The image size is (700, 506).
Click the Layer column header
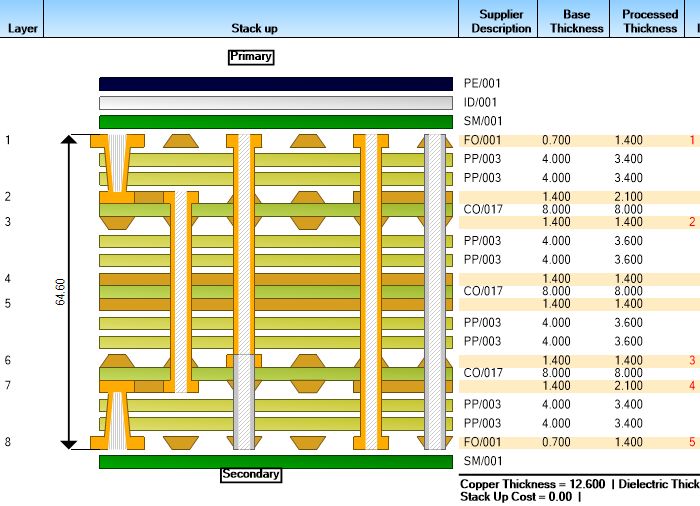(x=22, y=19)
